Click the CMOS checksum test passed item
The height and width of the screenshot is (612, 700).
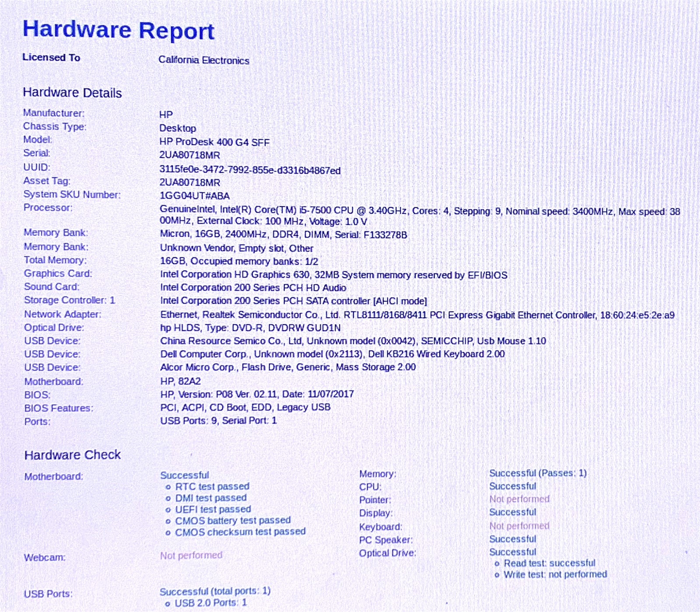click(240, 532)
